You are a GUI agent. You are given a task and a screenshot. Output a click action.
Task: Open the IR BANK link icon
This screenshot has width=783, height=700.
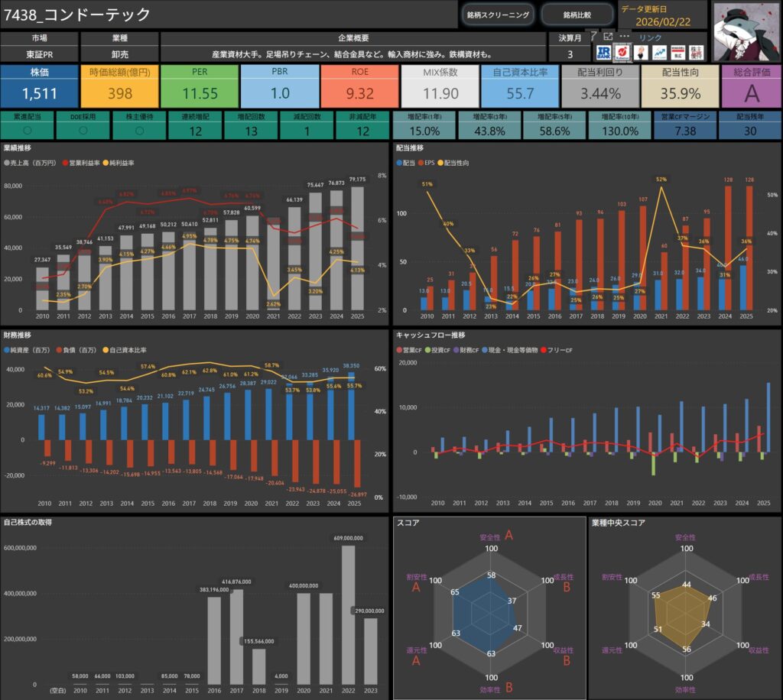coord(604,52)
